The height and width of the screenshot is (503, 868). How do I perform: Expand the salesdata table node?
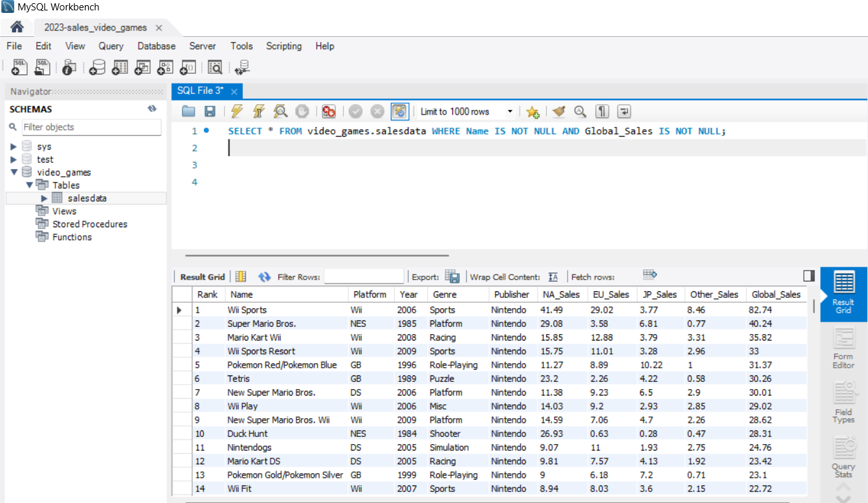coord(45,198)
